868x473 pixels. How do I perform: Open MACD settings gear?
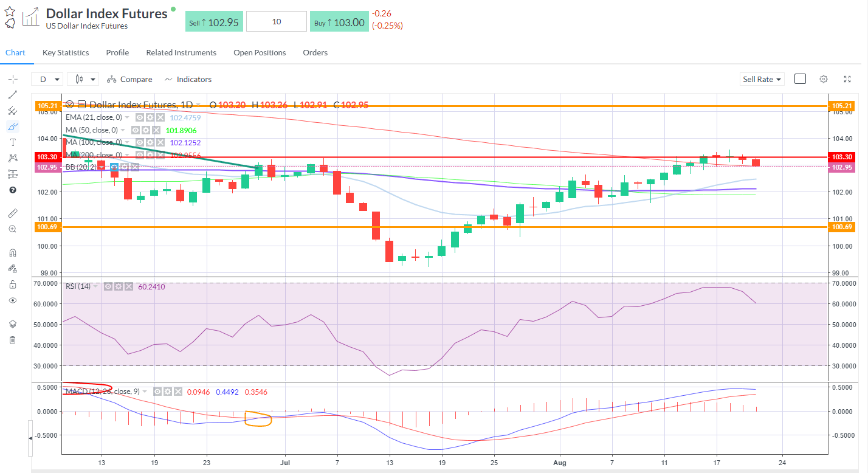click(x=168, y=392)
